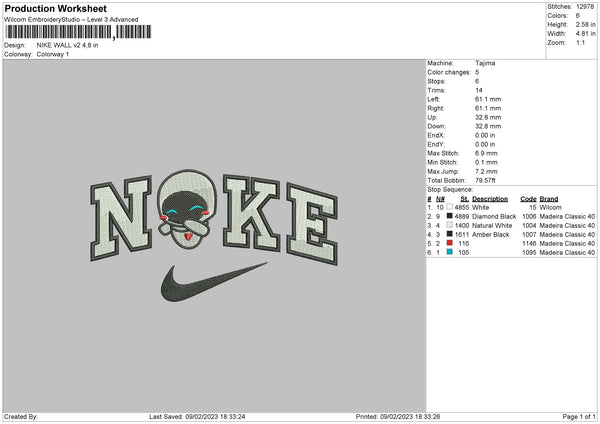The width and height of the screenshot is (600, 424).
Task: Click the 'Production Worksheet' heading
Action: point(55,8)
